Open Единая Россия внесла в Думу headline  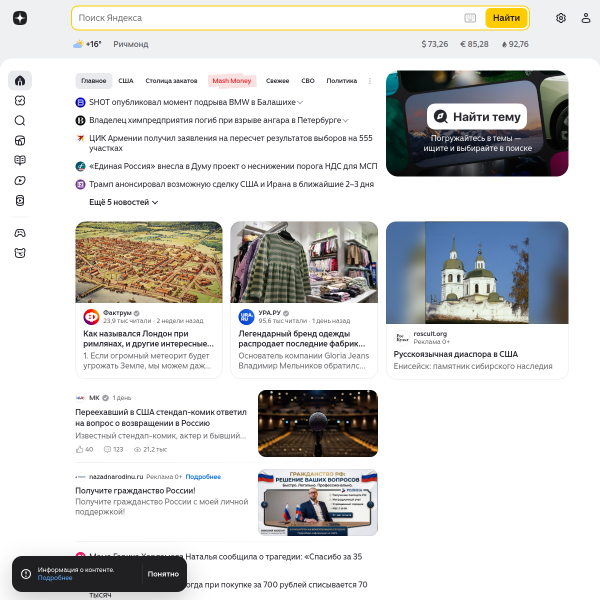click(x=233, y=166)
